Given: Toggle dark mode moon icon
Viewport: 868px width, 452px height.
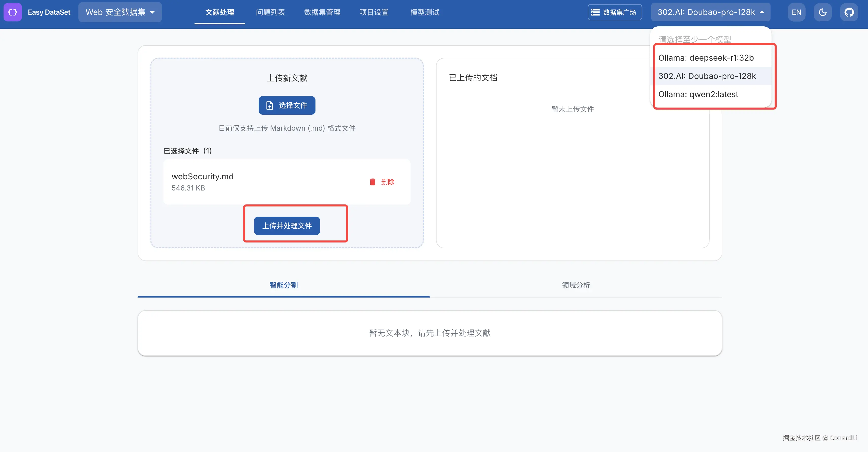Looking at the screenshot, I should [x=823, y=12].
